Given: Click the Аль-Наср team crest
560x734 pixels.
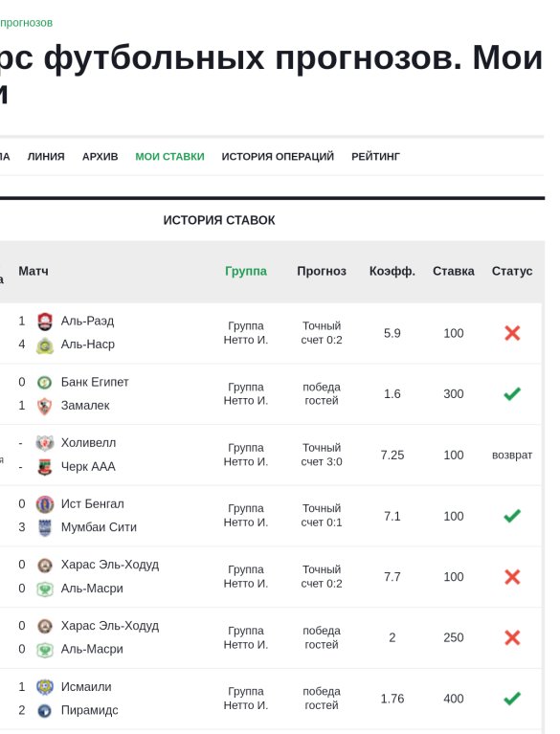Looking at the screenshot, I should pyautogui.click(x=44, y=345).
